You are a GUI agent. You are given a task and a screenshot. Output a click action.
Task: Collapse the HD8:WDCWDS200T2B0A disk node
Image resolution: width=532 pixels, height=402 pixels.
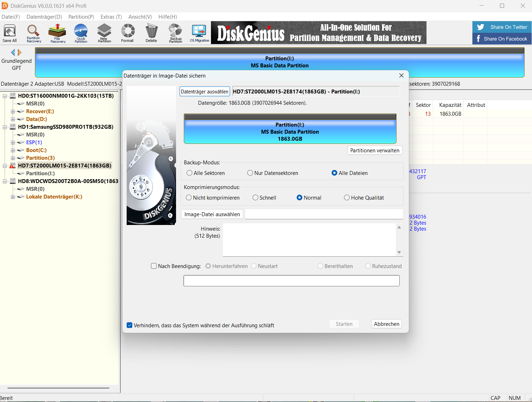[x=5, y=181]
